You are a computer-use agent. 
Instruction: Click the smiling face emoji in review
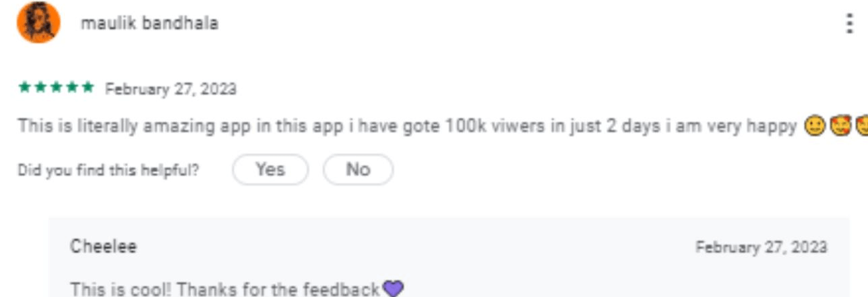pos(815,126)
